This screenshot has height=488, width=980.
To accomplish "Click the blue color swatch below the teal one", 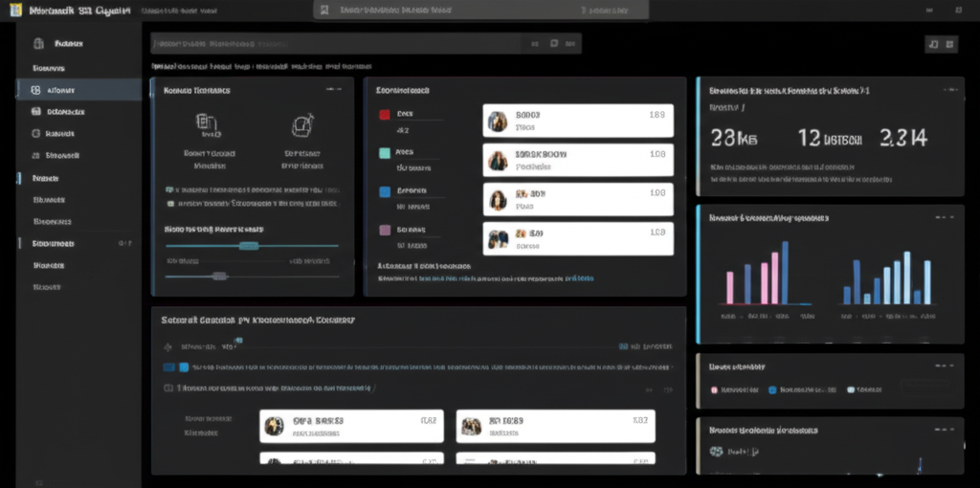I will coord(385,191).
